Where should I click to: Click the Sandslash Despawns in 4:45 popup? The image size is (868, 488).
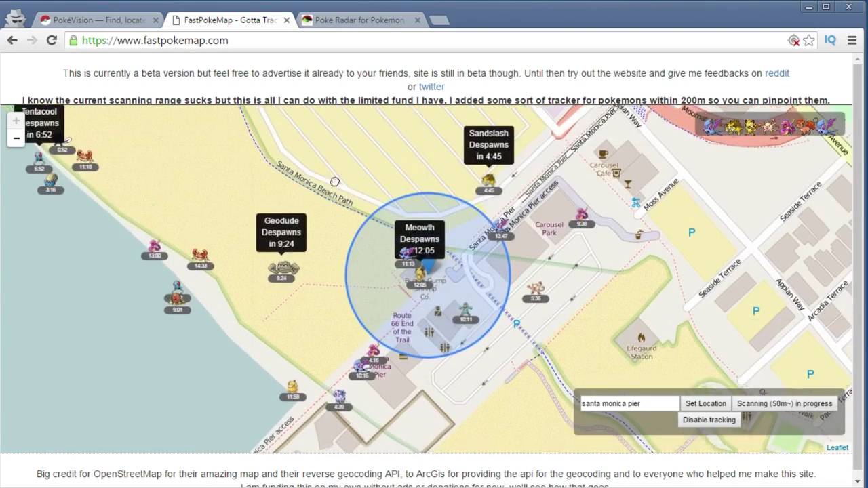(488, 145)
